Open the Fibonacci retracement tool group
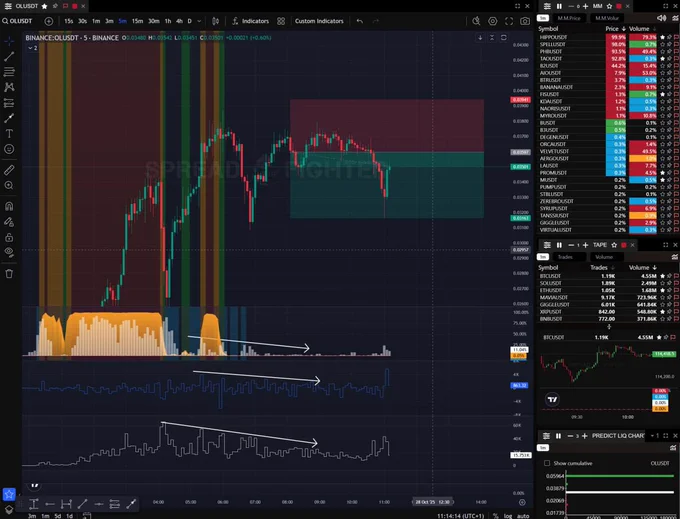The image size is (680, 519). pos(9,72)
